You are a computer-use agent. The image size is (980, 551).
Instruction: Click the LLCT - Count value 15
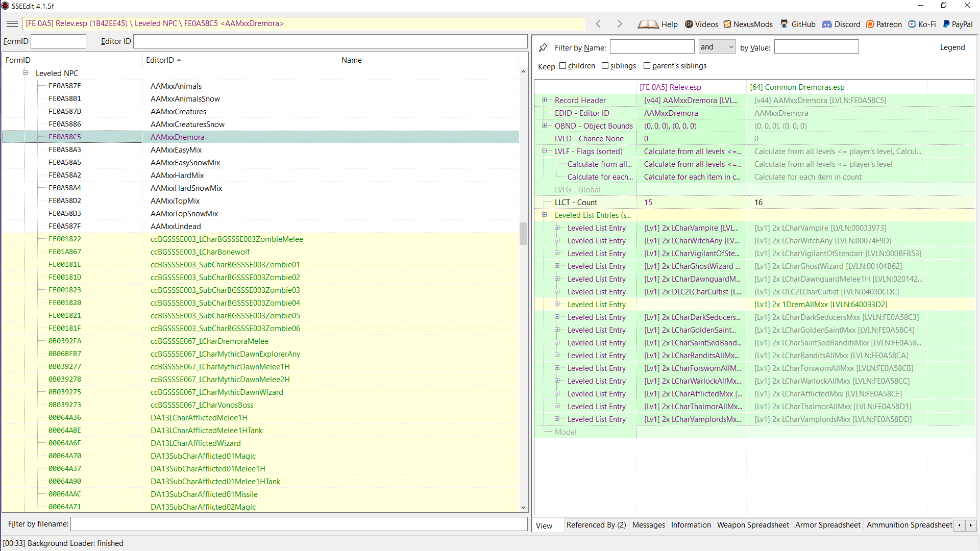click(648, 203)
